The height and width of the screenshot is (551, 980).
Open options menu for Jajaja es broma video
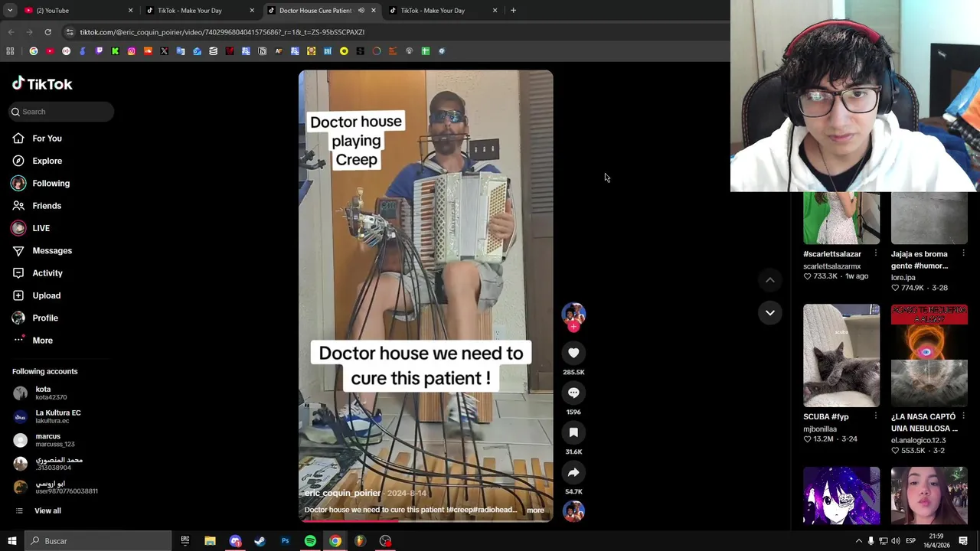(x=963, y=253)
